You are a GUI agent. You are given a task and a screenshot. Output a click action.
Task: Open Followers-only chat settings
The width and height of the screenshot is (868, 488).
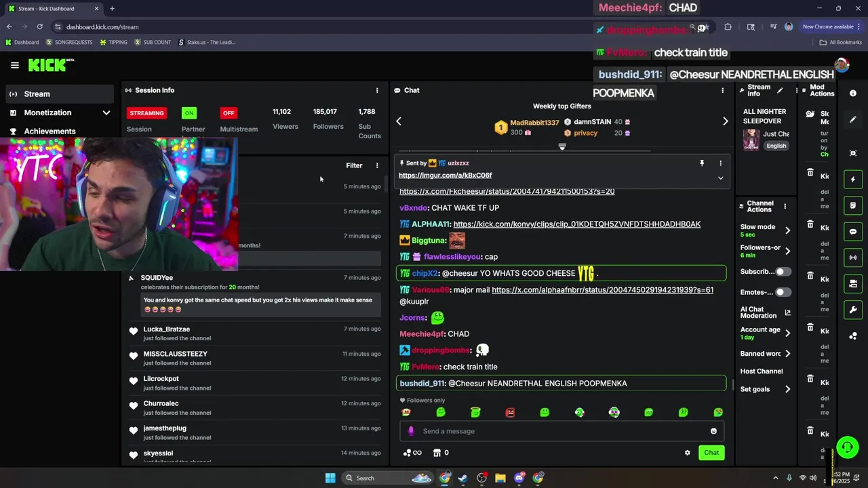tap(765, 251)
